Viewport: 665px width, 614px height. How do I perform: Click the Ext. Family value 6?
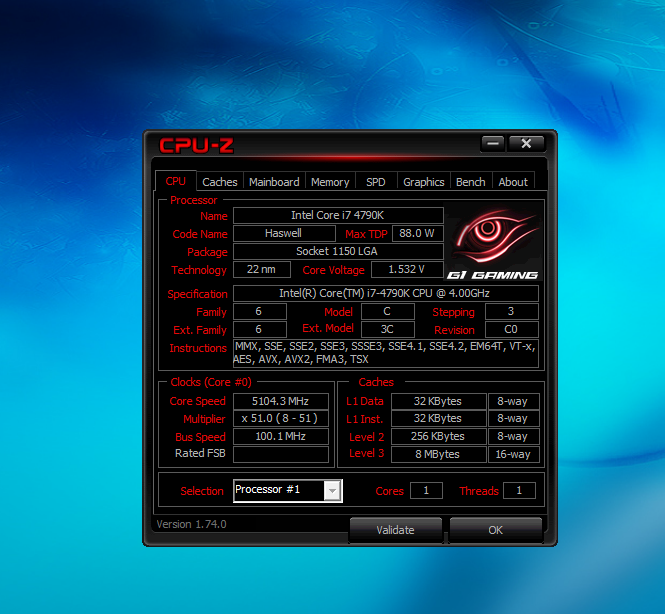click(260, 329)
